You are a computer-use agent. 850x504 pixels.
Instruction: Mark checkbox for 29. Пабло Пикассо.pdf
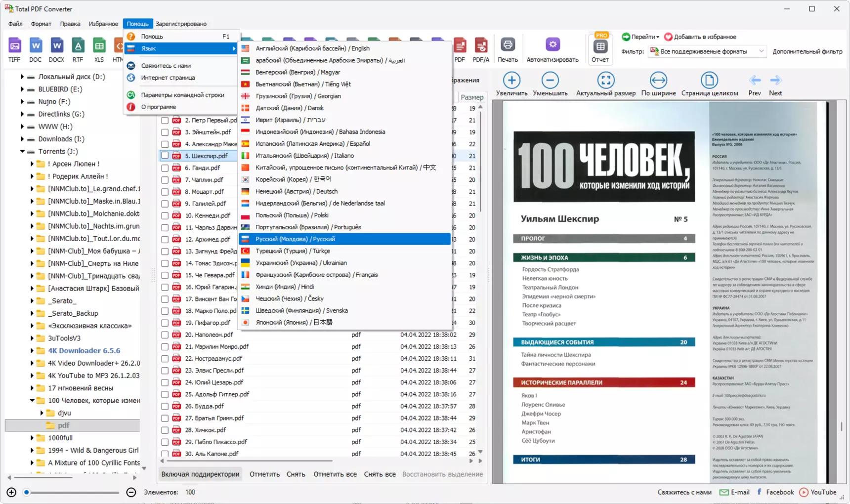pos(165,442)
